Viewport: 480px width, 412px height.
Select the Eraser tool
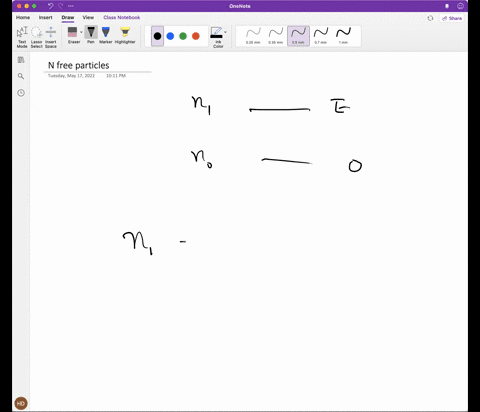pyautogui.click(x=73, y=35)
